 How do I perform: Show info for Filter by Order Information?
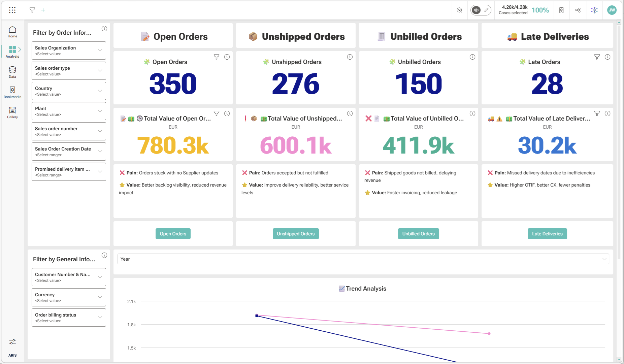tap(104, 29)
